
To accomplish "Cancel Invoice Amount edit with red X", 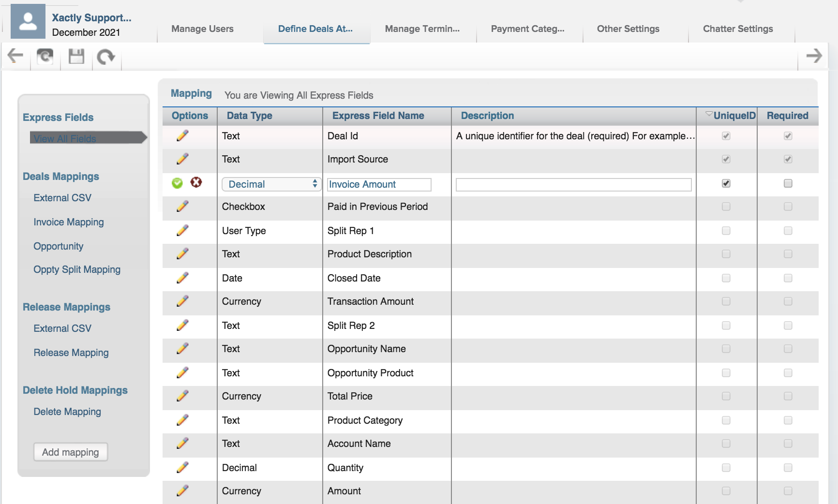I will [196, 182].
